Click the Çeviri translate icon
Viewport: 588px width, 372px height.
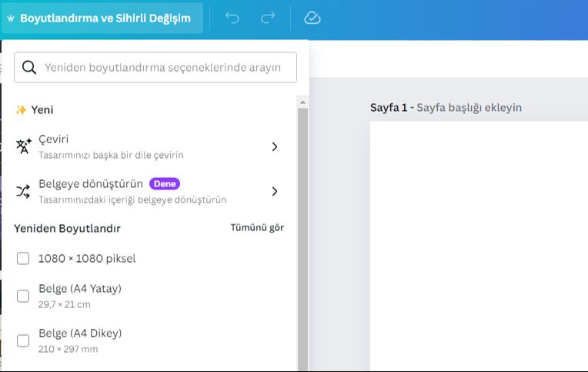pyautogui.click(x=24, y=146)
